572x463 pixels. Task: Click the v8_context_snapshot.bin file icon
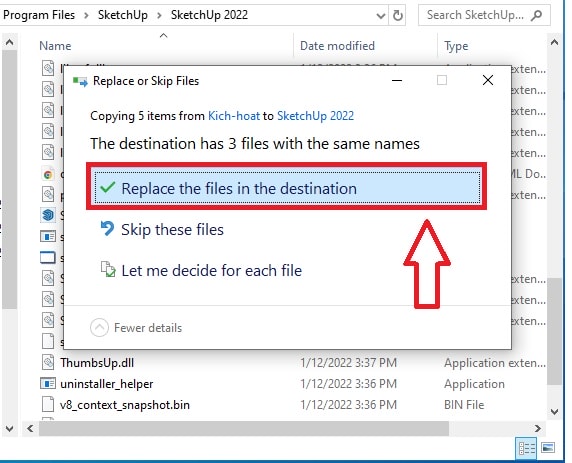[48, 404]
